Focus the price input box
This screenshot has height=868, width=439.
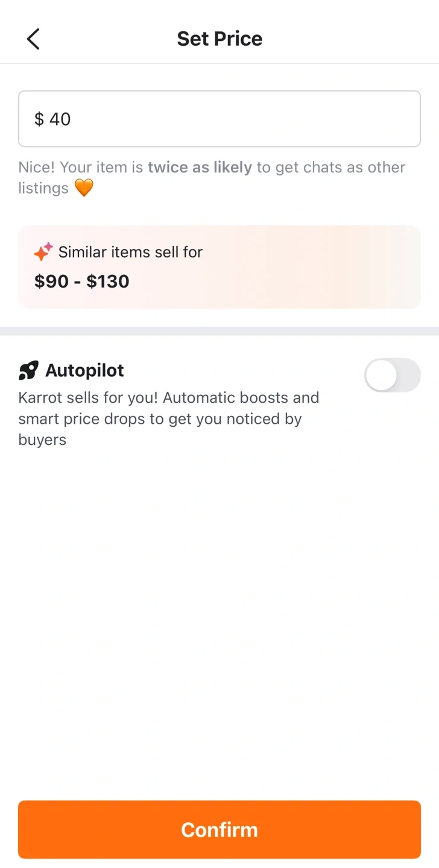pyautogui.click(x=241, y=119)
